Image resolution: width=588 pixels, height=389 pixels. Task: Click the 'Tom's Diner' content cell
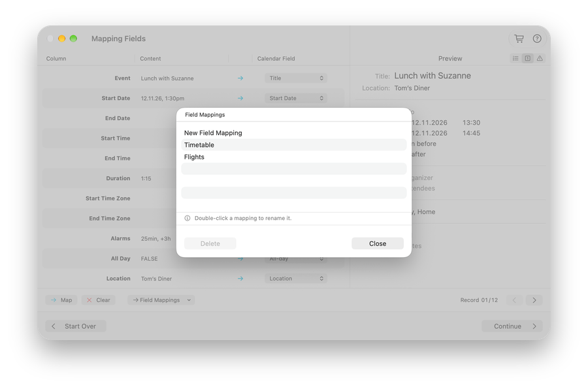click(x=156, y=279)
